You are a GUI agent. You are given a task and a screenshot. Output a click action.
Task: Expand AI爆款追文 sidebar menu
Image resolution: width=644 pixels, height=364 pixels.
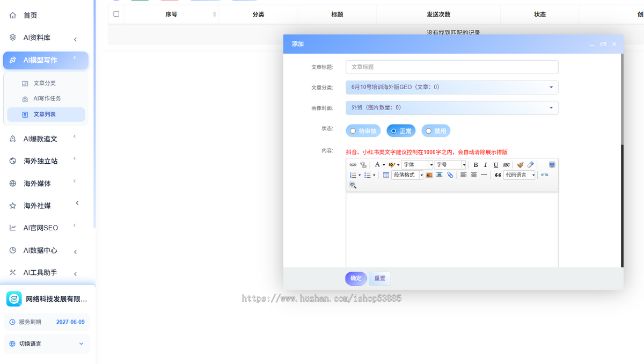tap(46, 139)
